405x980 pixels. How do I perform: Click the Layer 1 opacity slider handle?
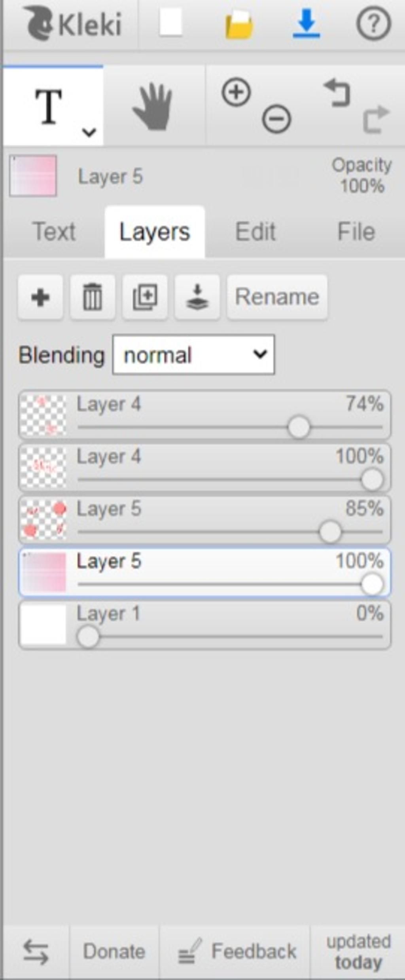click(x=88, y=636)
